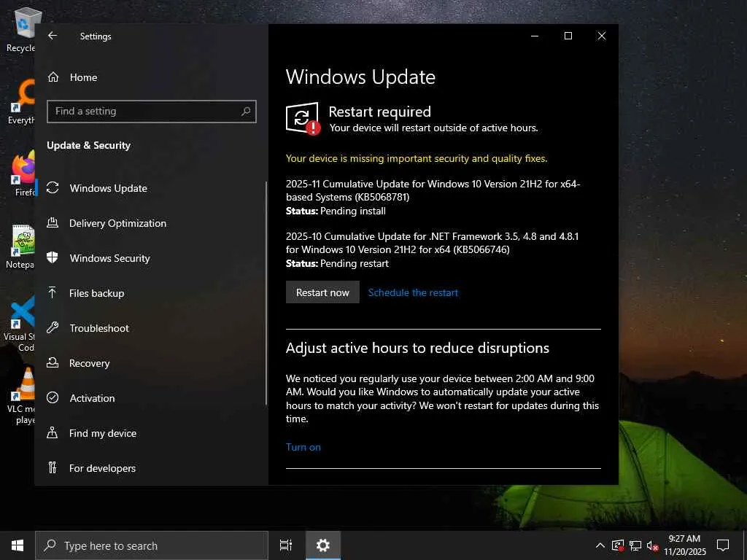Click the Windows Update sync arrows icon in sidebar
747x560 pixels.
(x=53, y=188)
